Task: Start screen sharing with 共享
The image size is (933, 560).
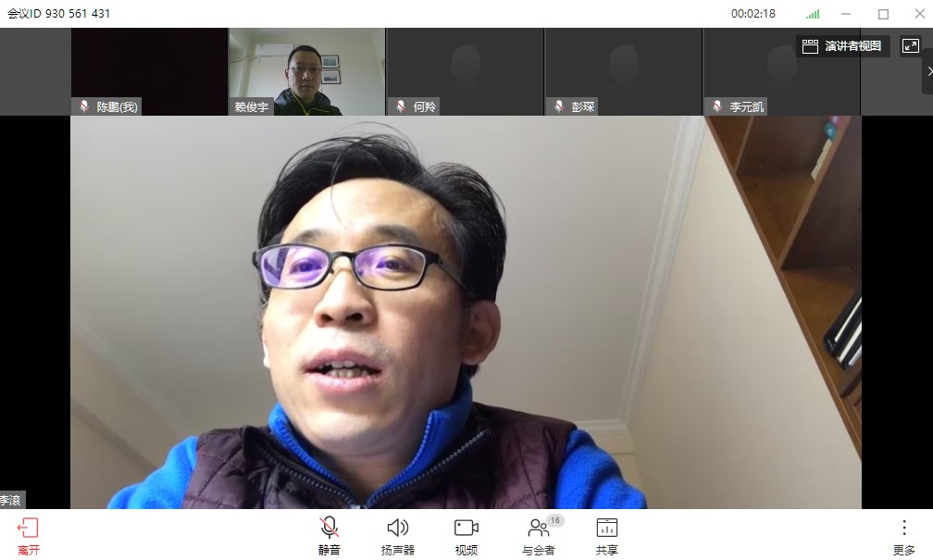Action: point(607,537)
